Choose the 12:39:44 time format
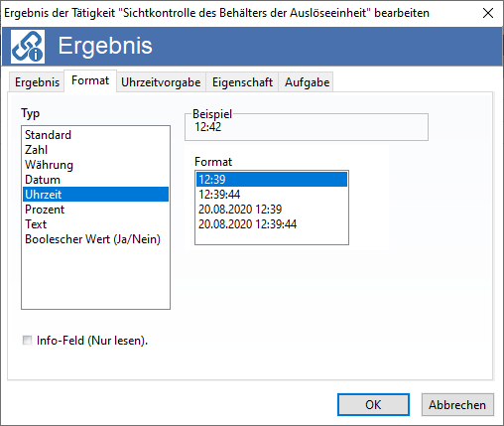Screen dimensions: 504x426 click(x=272, y=195)
